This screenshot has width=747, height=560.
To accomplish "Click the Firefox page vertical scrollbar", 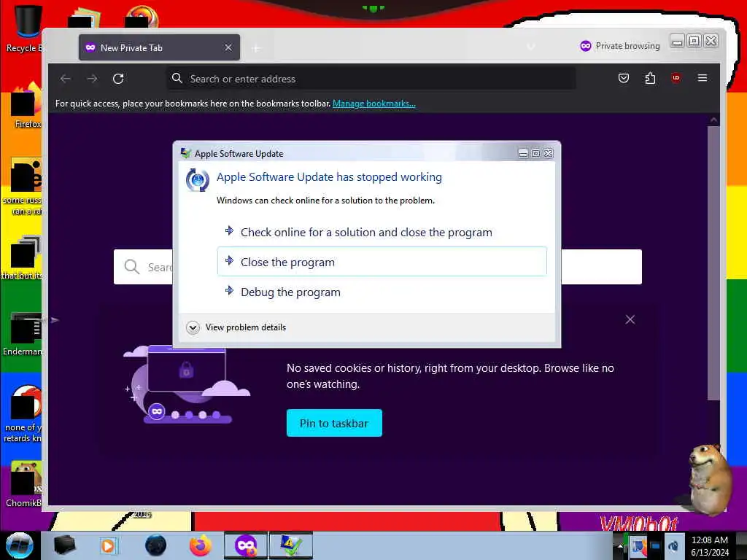I will (x=713, y=262).
